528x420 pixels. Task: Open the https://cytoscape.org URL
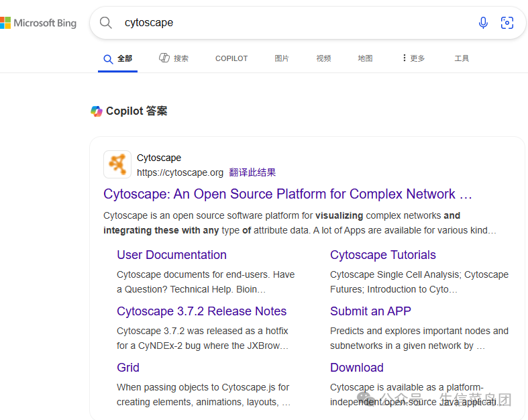click(180, 172)
